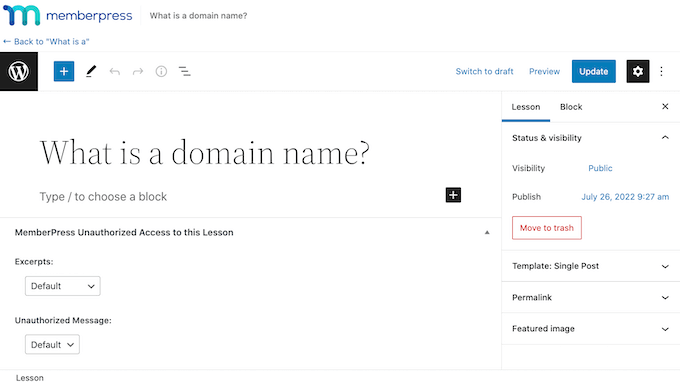Screen dimensions: 680x383
Task: Expand the Permalink panel
Action: pyautogui.click(x=591, y=298)
